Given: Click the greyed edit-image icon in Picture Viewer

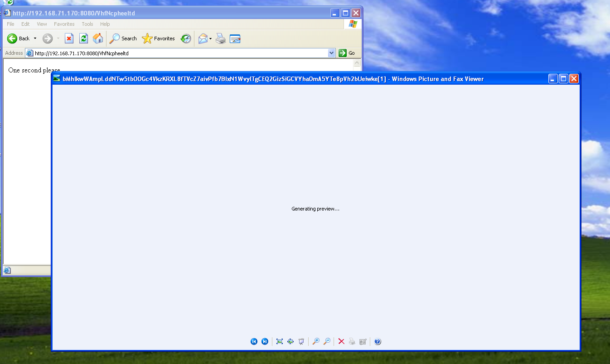Looking at the screenshot, I should pyautogui.click(x=363, y=341).
